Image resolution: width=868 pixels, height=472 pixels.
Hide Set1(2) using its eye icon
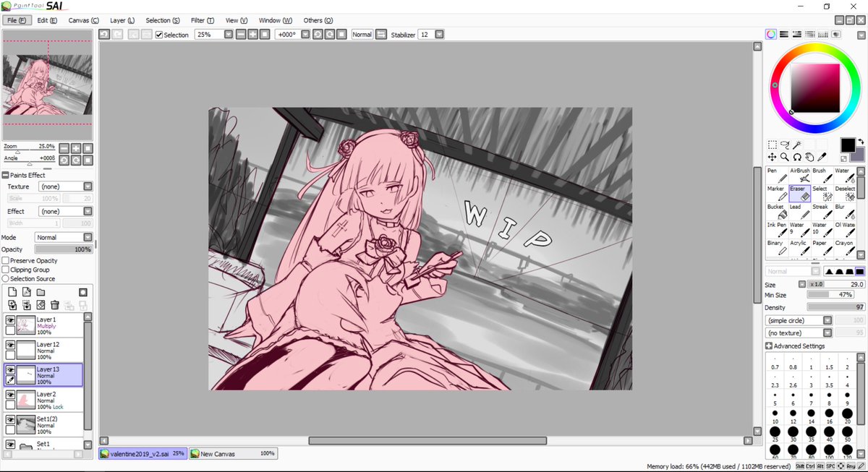click(11, 420)
